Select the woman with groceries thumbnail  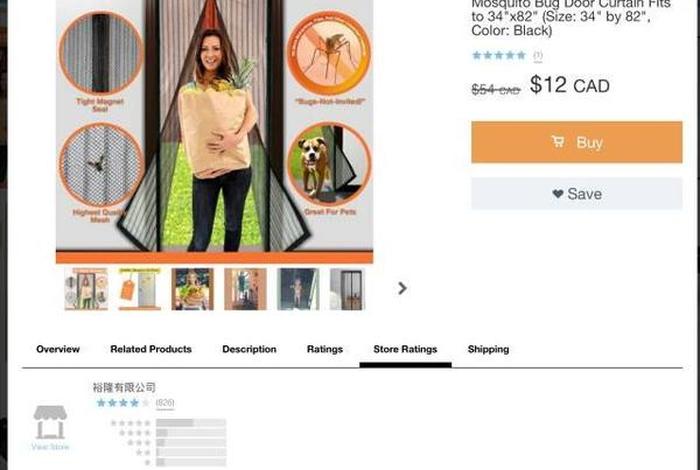192,289
